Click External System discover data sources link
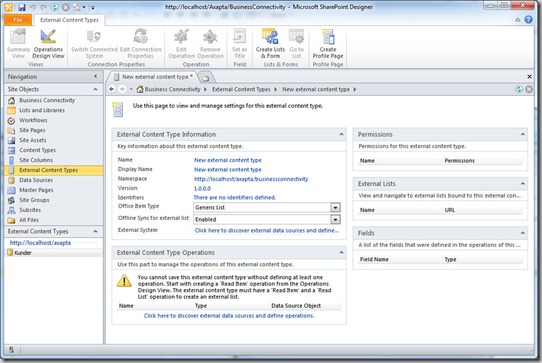 click(267, 230)
